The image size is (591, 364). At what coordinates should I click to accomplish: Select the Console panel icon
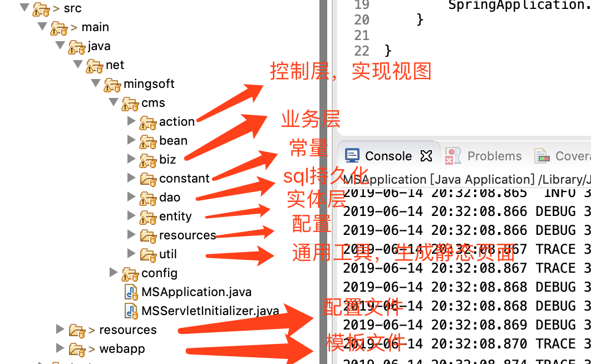click(x=351, y=156)
